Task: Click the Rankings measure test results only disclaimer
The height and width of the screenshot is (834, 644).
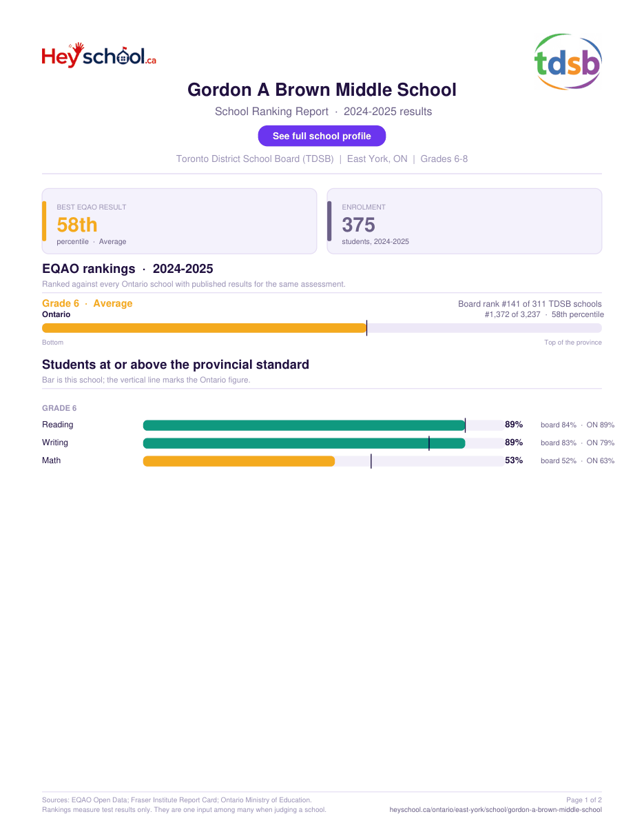Action: pos(184,810)
